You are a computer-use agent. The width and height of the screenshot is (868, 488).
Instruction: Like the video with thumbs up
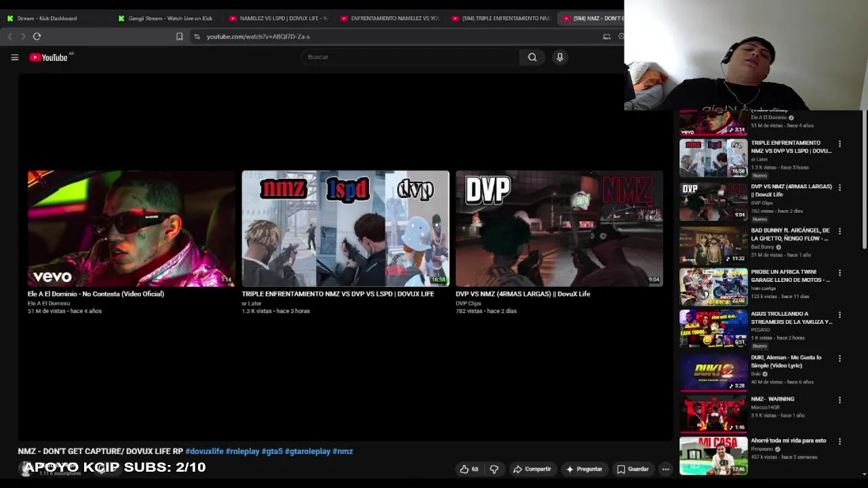coord(469,469)
